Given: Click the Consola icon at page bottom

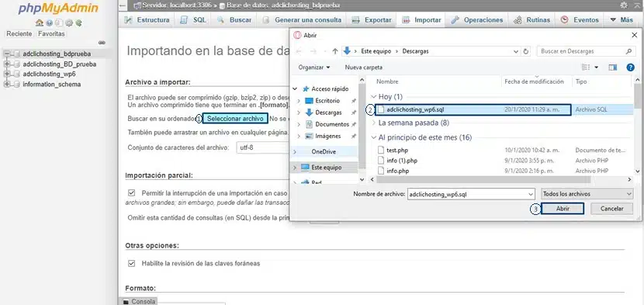Looking at the screenshot, I should pos(126,302).
